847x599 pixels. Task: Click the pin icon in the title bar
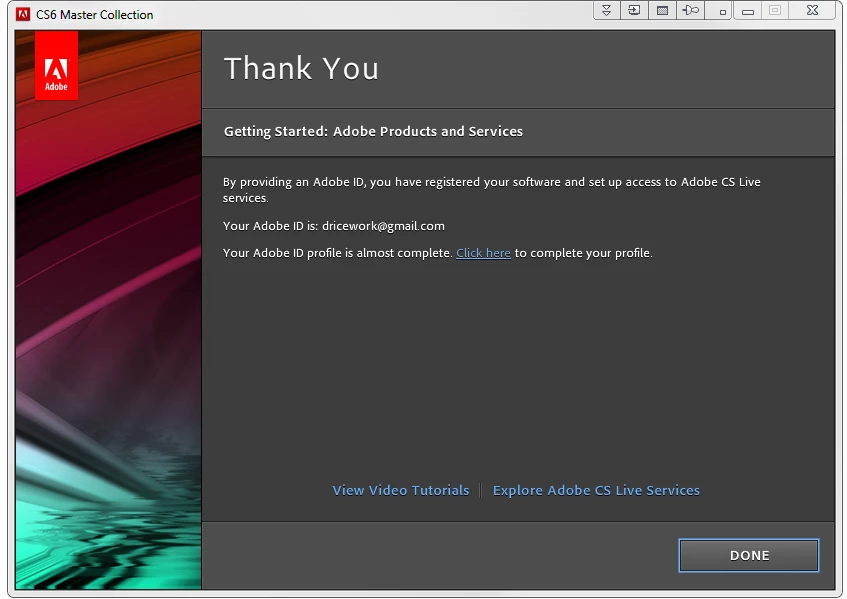690,10
